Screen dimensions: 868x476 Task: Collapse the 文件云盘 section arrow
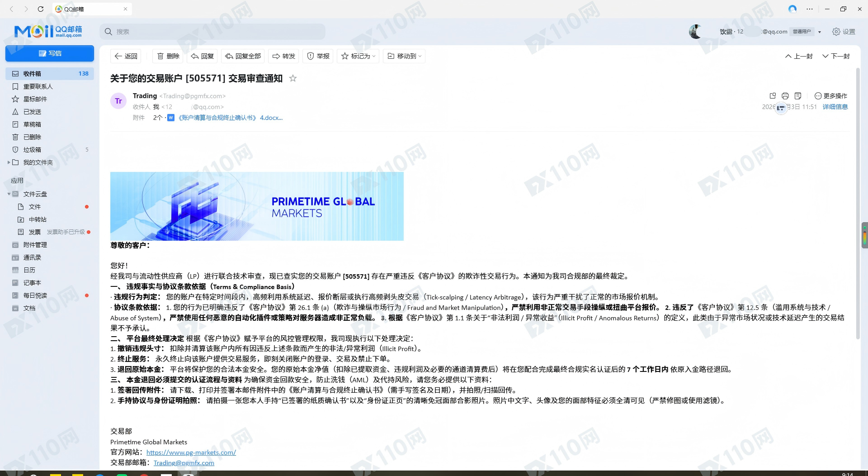point(9,194)
